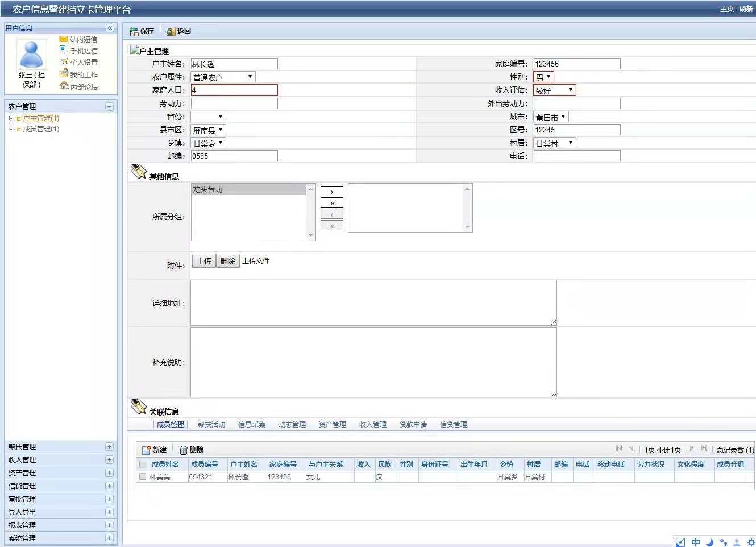Screen dimensions: 756x547
Task: Open 手机短信 phone icon
Action: click(x=63, y=50)
